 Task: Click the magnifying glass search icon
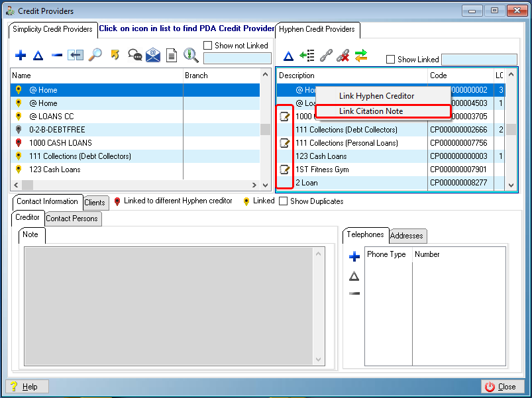pyautogui.click(x=95, y=56)
